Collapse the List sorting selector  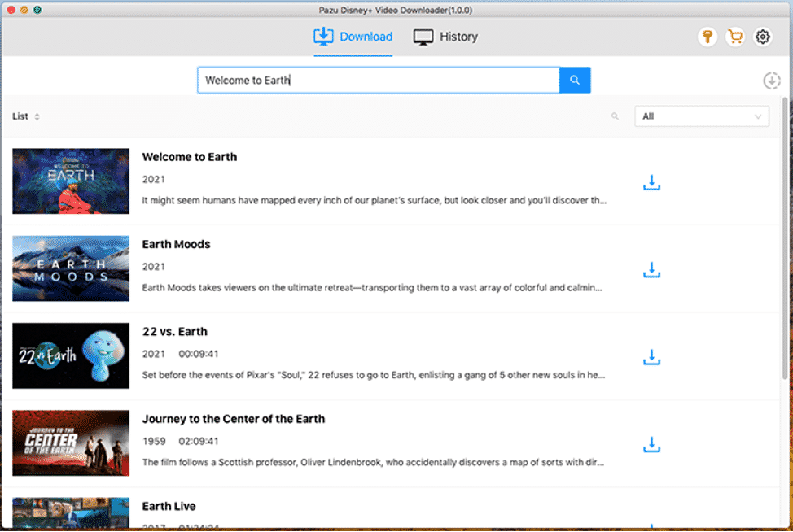35,116
